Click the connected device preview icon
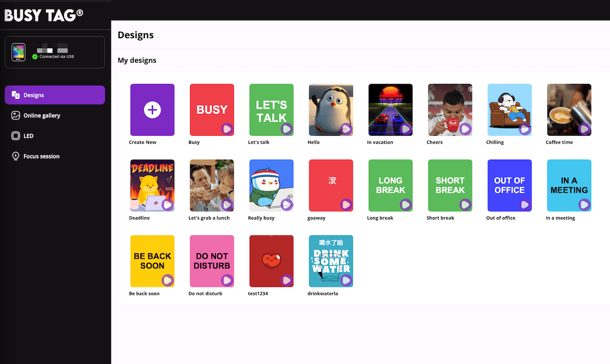610x364 pixels. (x=19, y=51)
